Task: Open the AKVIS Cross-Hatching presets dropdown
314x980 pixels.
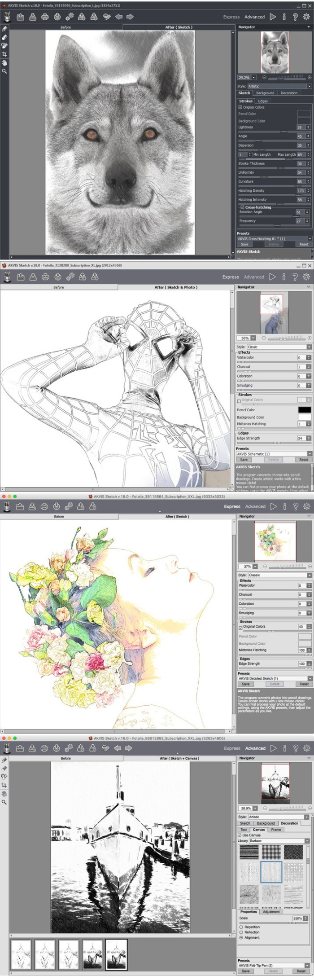Action: coord(275,238)
